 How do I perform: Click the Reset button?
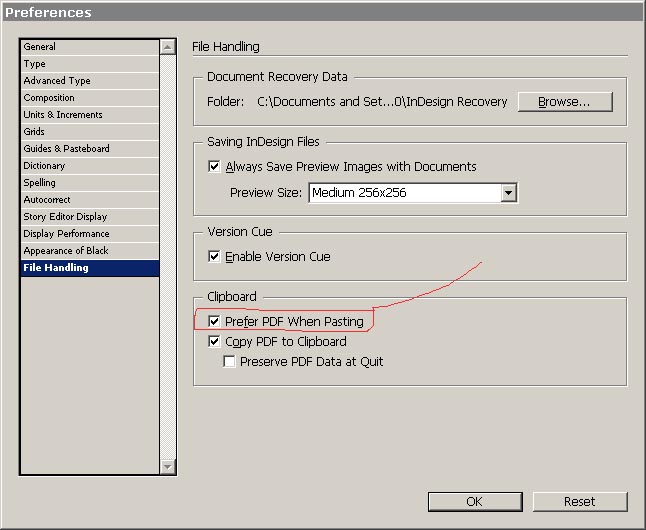(580, 502)
